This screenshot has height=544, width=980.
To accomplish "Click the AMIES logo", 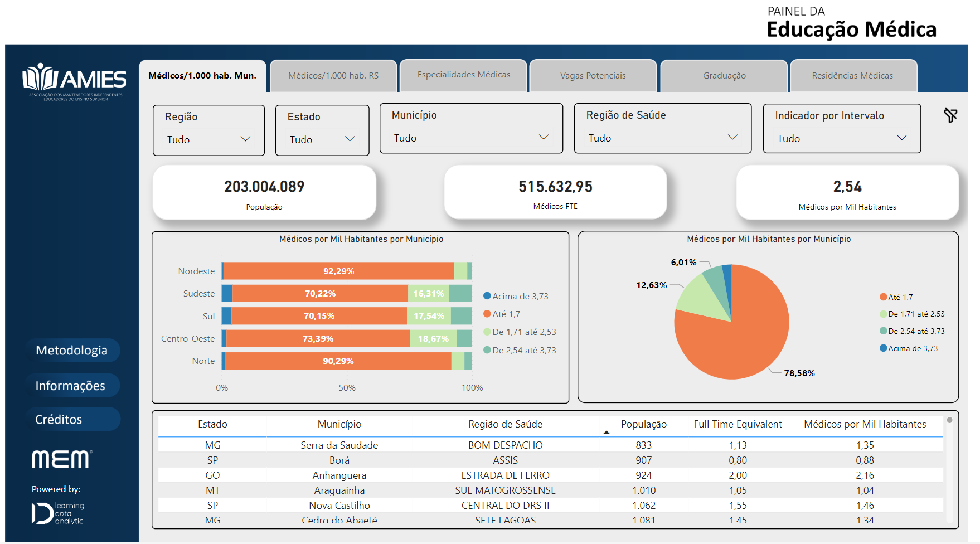I will click(74, 81).
